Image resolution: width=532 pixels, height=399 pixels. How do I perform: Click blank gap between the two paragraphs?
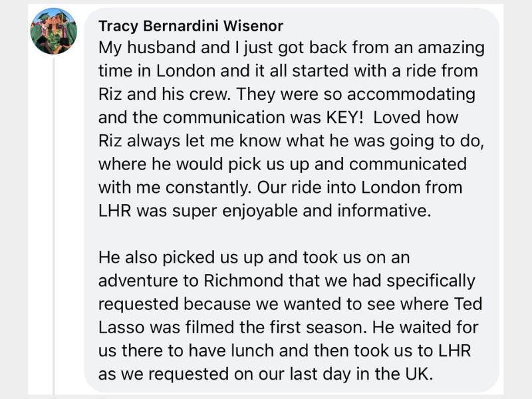coord(292,234)
